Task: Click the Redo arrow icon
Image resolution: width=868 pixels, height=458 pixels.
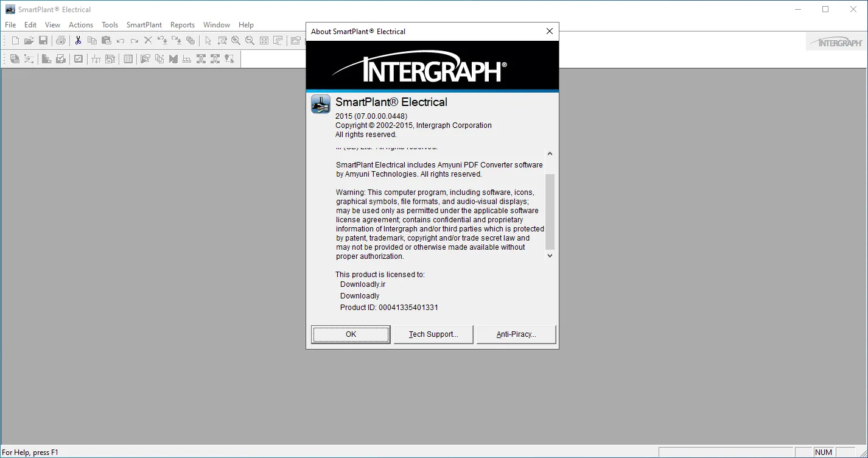Action: (x=135, y=41)
